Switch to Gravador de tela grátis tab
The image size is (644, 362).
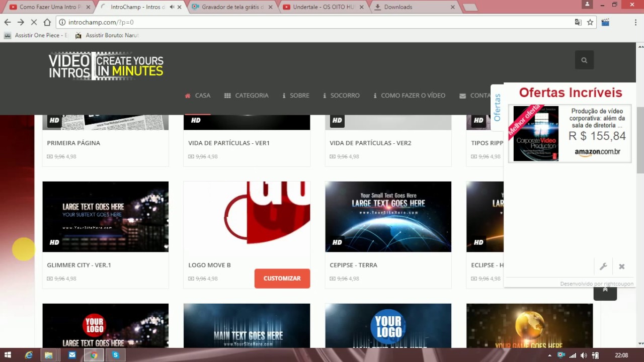[x=232, y=7]
